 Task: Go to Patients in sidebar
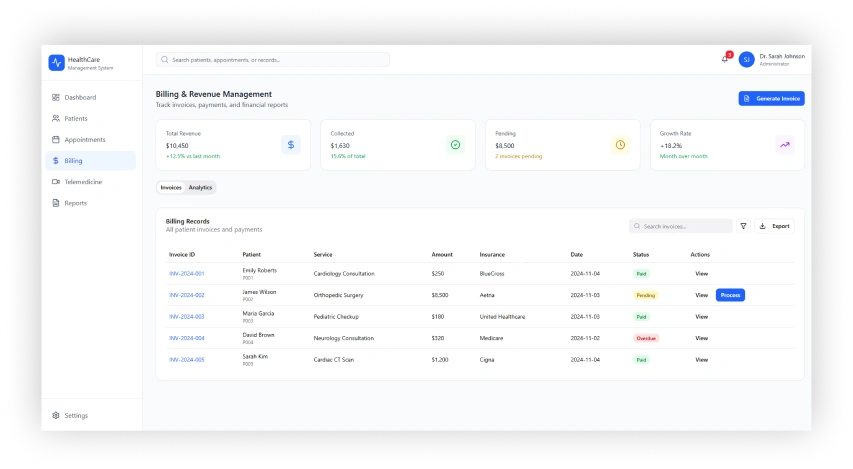pyautogui.click(x=76, y=118)
